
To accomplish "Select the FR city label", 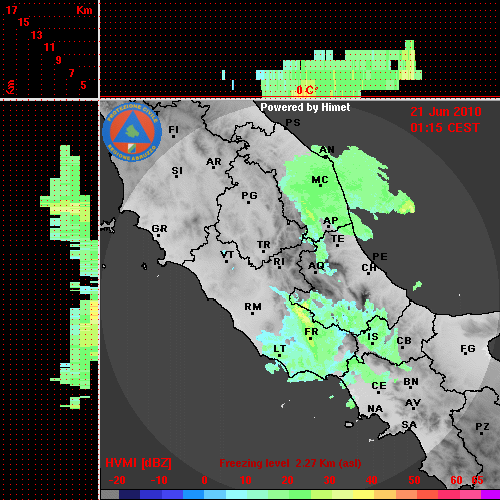I will pyautogui.click(x=311, y=332).
